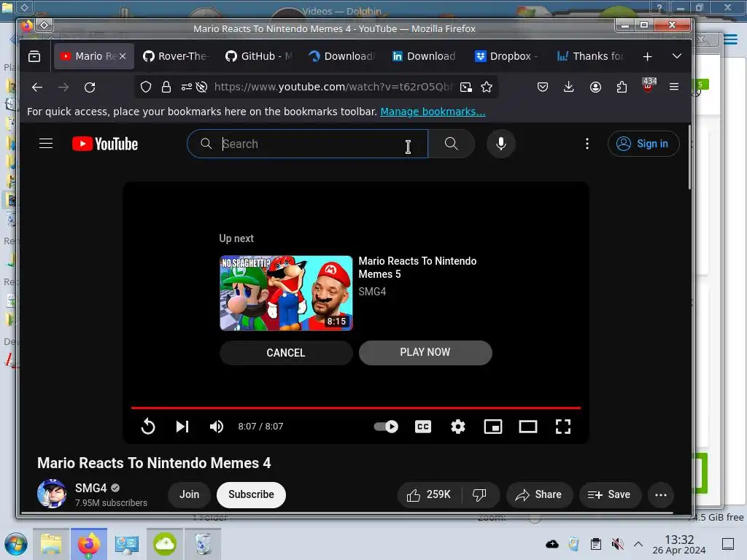Image resolution: width=747 pixels, height=560 pixels.
Task: Join SMG4 channel membership
Action: tap(189, 495)
